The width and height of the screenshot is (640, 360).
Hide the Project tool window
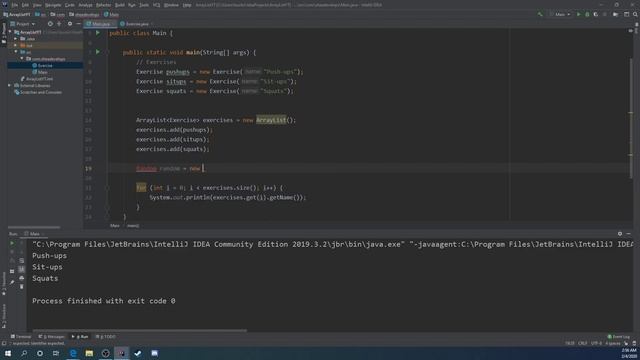pos(78,24)
